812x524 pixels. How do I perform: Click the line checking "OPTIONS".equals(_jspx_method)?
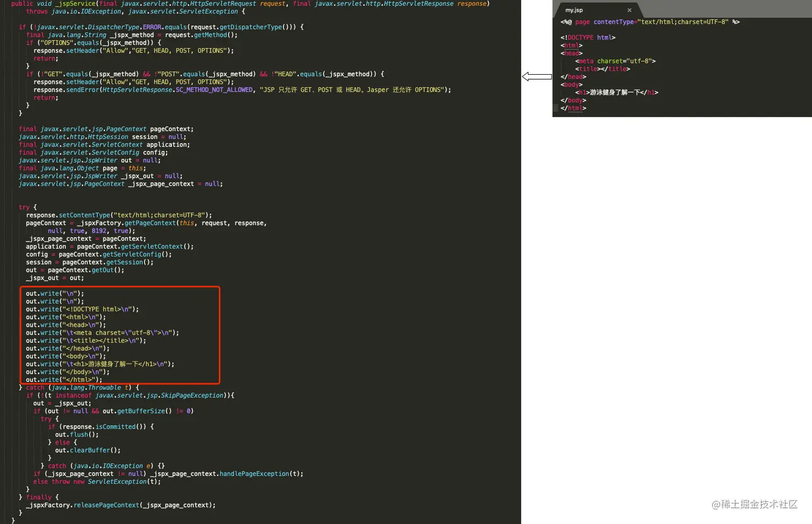tap(93, 43)
